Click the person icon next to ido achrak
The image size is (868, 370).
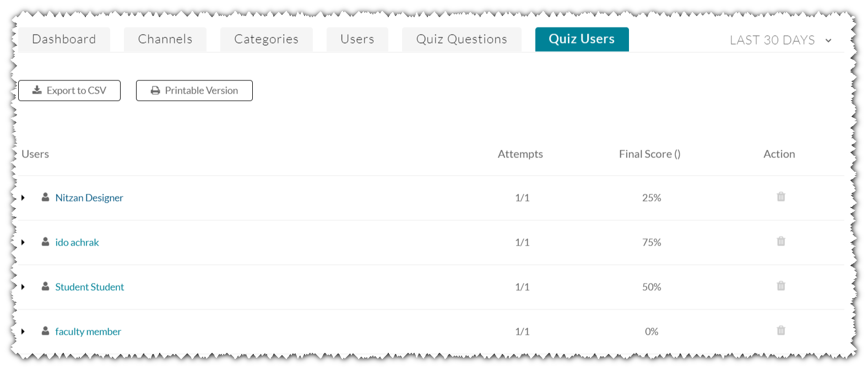pyautogui.click(x=45, y=241)
